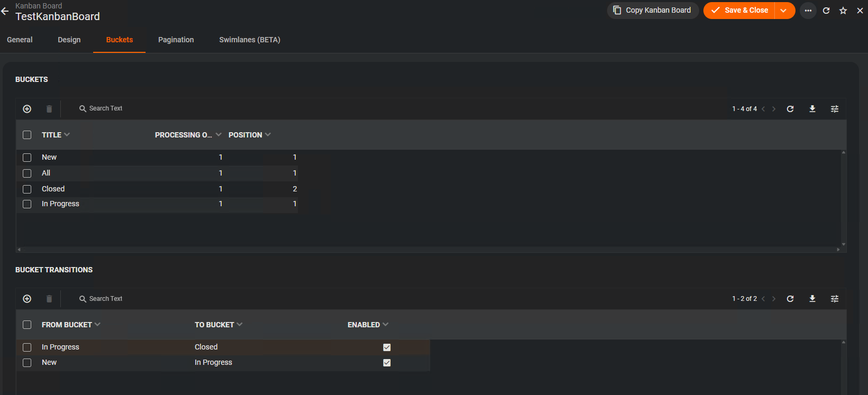Open the three-dots more actions menu
The height and width of the screenshot is (395, 868).
pyautogui.click(x=808, y=11)
